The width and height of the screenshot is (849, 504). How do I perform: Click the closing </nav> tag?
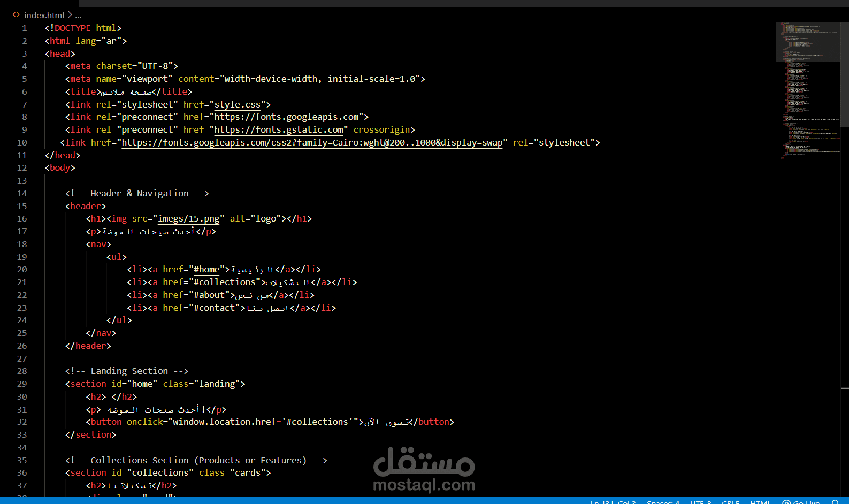[101, 333]
